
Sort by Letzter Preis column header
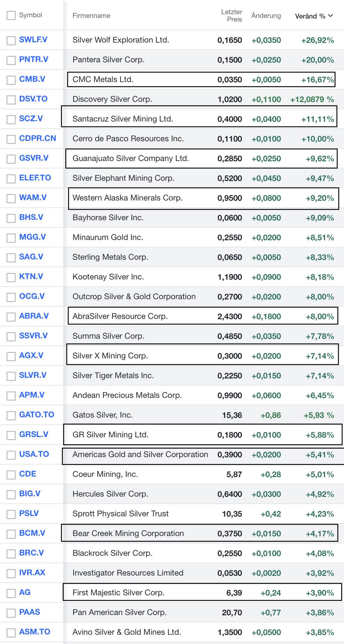[x=232, y=16]
